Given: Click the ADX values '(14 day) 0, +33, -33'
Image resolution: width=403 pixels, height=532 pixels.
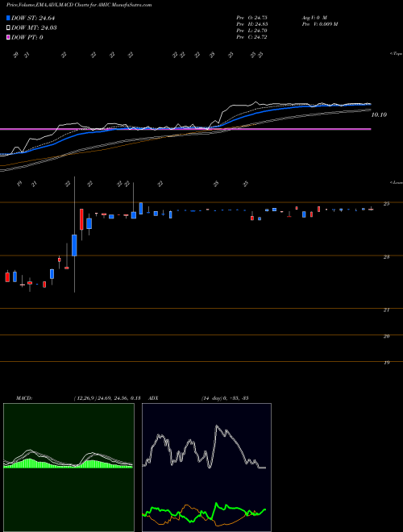Looking at the screenshot, I should 225,398.
